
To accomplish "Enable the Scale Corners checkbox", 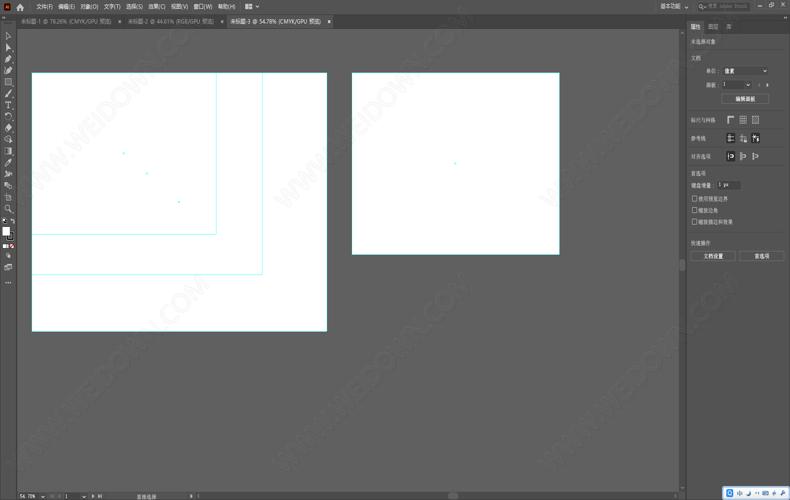I will point(694,210).
